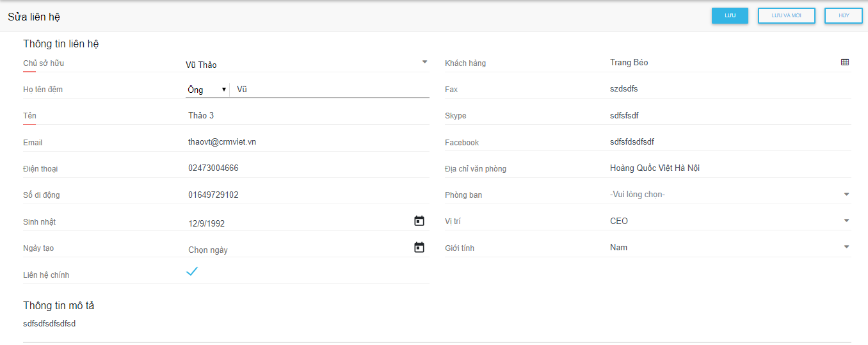This screenshot has width=868, height=345.
Task: Cancel with the HỦY button
Action: coord(843,16)
